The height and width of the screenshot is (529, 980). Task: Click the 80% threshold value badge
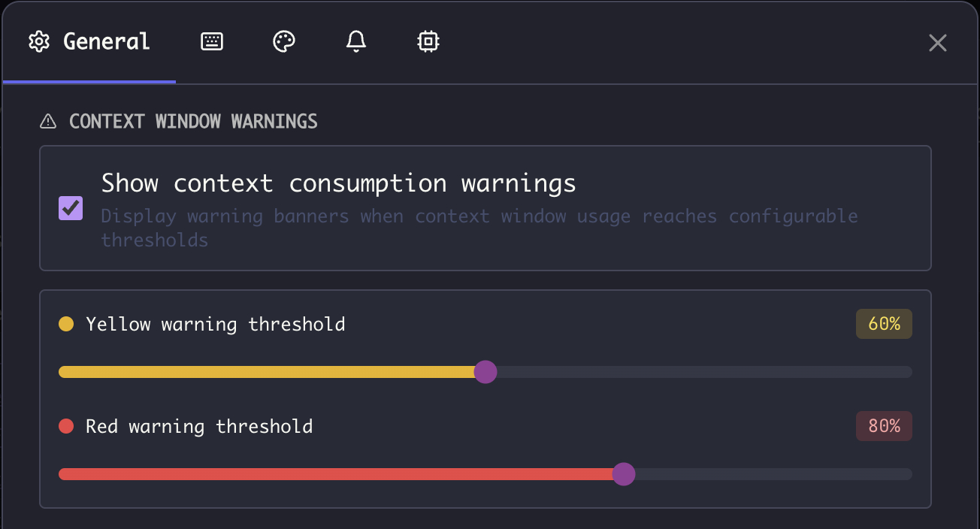click(x=884, y=426)
